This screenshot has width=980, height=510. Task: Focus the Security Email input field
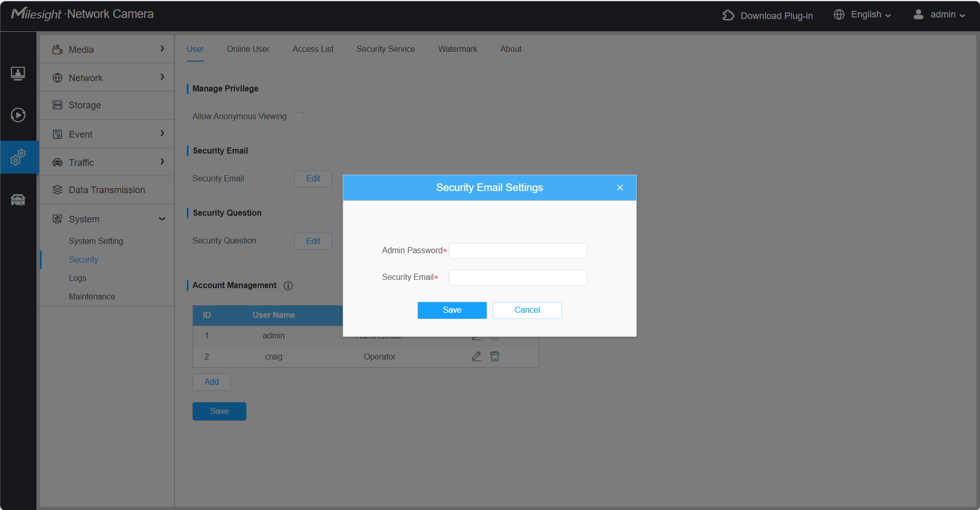(x=518, y=277)
